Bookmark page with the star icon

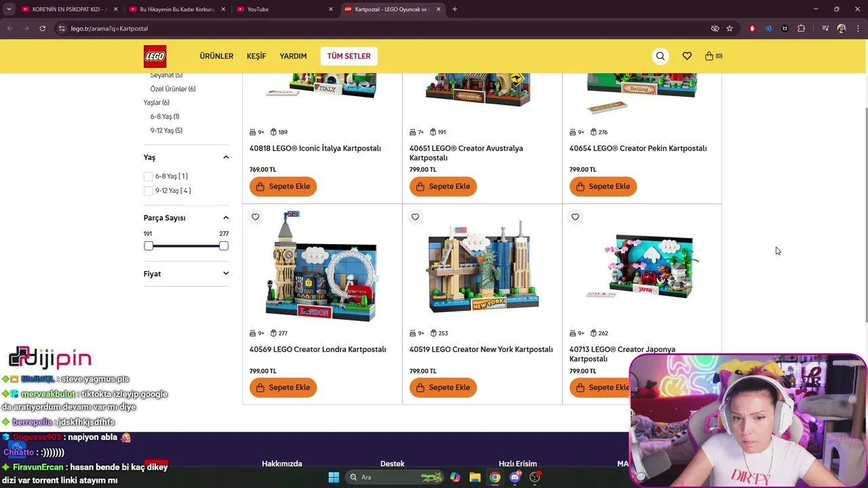pyautogui.click(x=730, y=28)
